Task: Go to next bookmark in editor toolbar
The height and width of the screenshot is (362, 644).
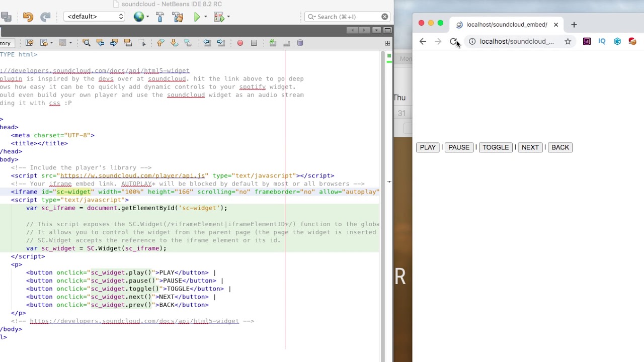Action: [x=174, y=43]
